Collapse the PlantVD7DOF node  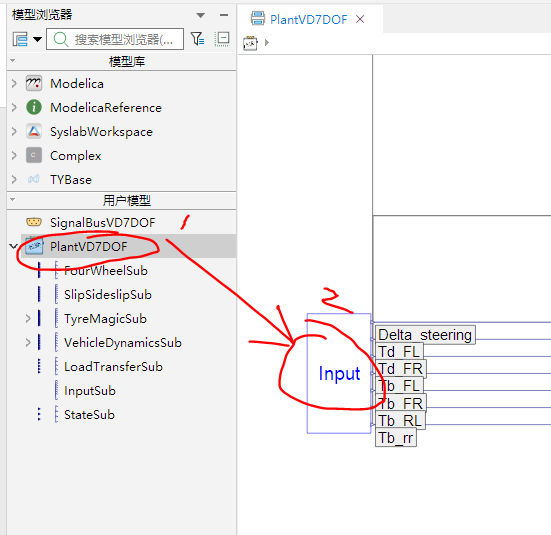(13, 246)
